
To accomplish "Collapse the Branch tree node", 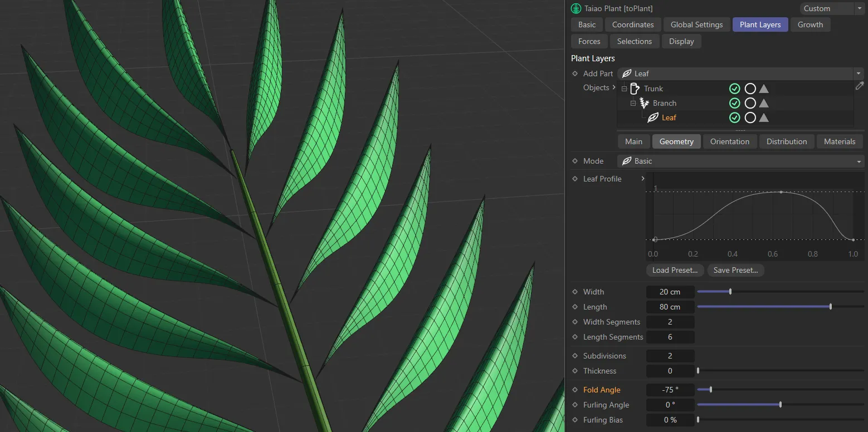I will coord(633,103).
